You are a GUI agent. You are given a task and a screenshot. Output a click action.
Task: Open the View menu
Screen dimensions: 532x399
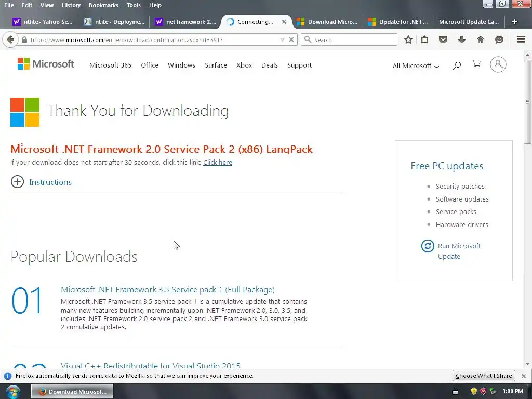click(47, 5)
